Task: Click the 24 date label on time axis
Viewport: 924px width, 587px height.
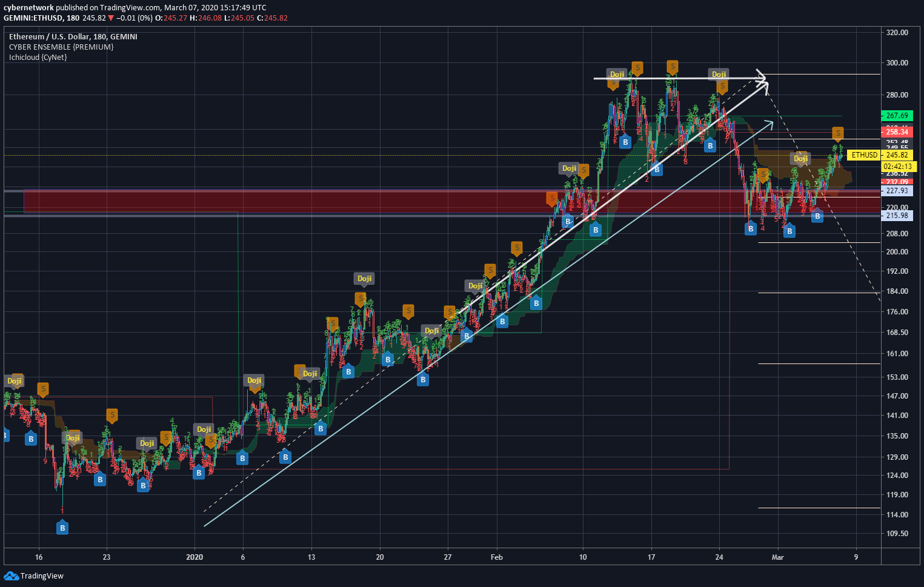Action: pyautogui.click(x=719, y=557)
